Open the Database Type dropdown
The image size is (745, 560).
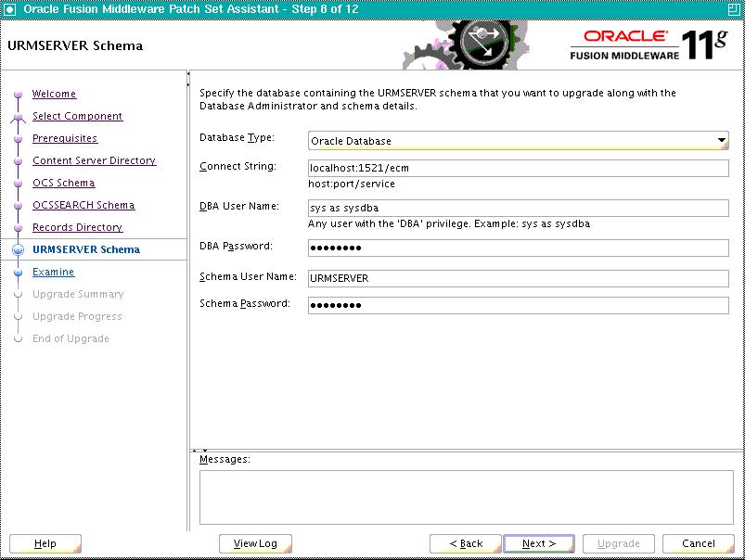518,141
